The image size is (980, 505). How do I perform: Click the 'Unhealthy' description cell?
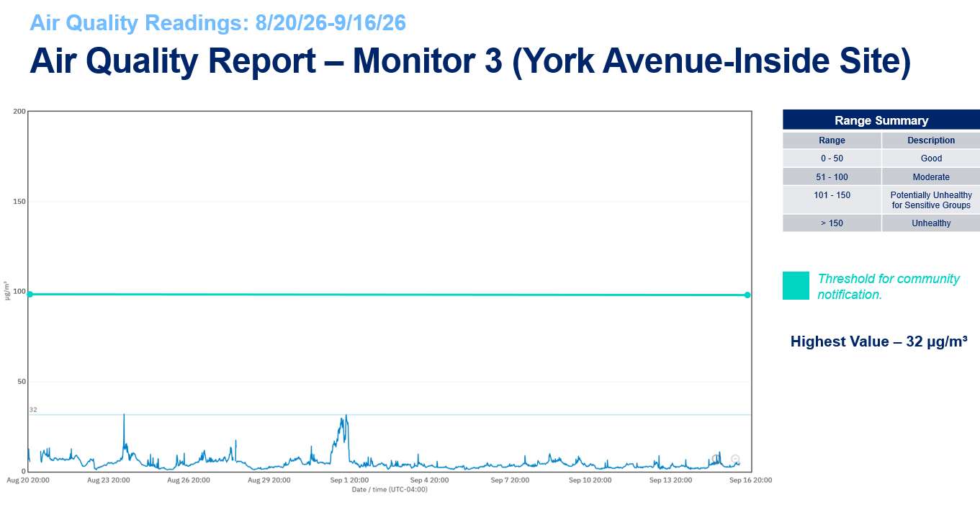[x=931, y=223]
